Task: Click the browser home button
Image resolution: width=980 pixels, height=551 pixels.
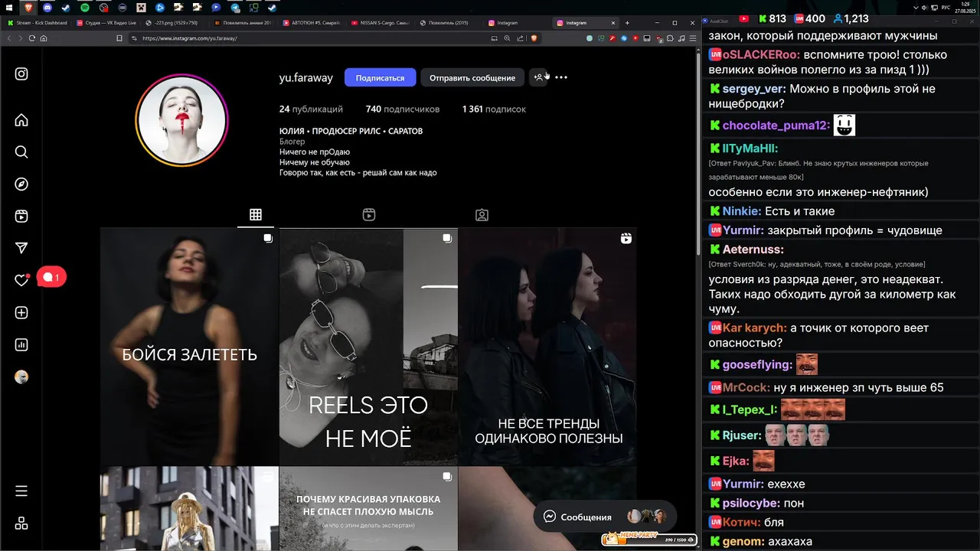Action: [x=43, y=38]
